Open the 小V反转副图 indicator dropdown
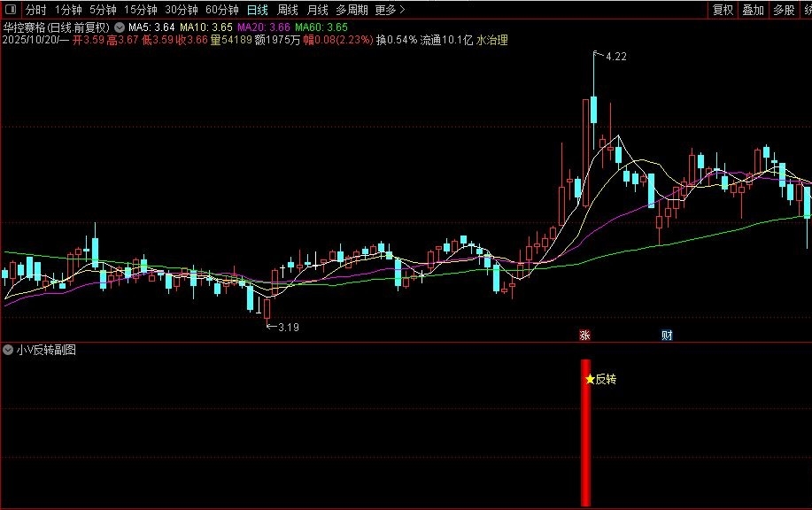 8,350
